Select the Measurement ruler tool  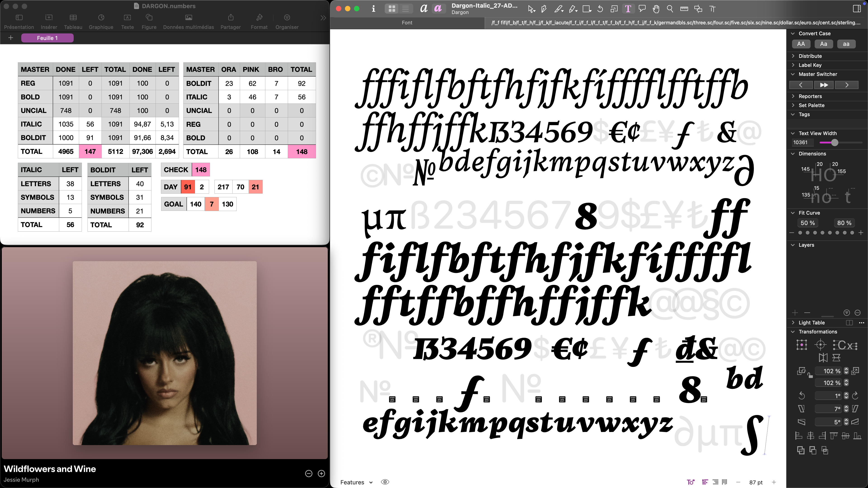pyautogui.click(x=684, y=9)
